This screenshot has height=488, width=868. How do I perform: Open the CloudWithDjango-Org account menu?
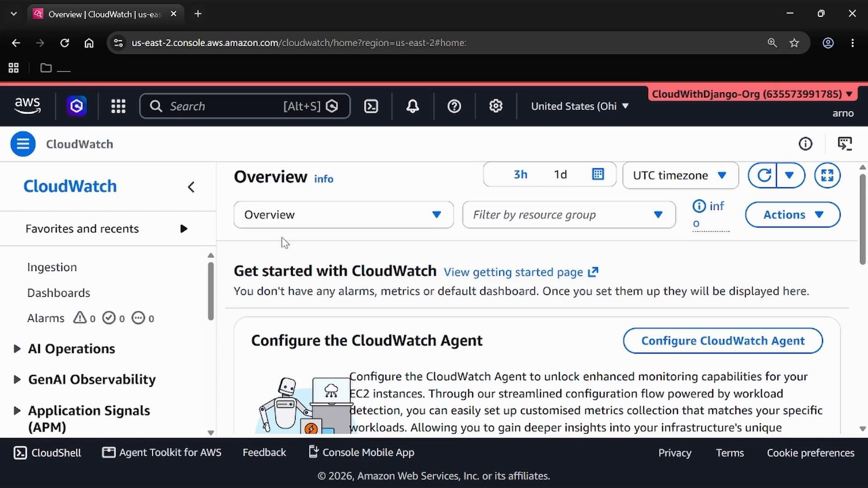click(x=752, y=94)
